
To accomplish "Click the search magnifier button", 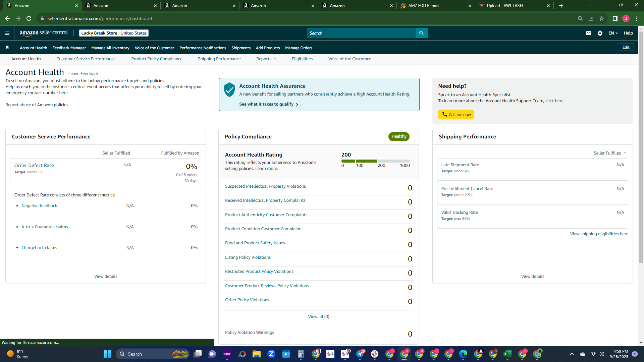I will [421, 33].
